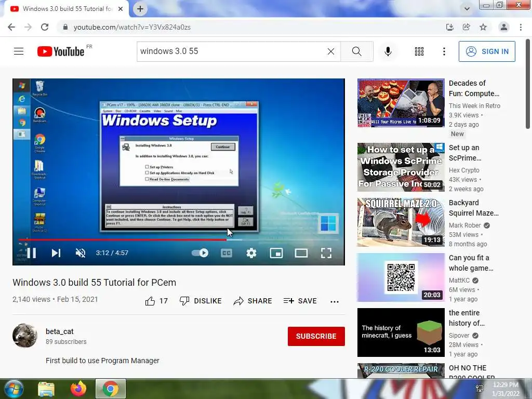Open more actions ellipsis below video
The height and width of the screenshot is (399, 532).
pos(335,302)
